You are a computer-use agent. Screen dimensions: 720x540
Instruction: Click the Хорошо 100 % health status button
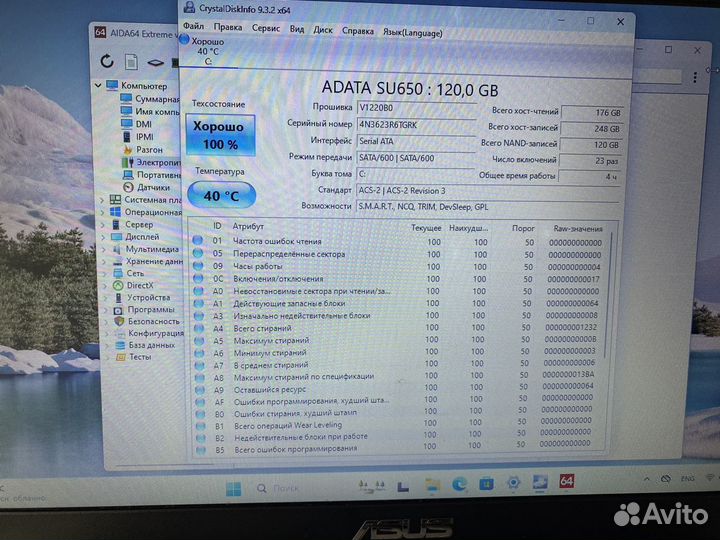[x=220, y=135]
